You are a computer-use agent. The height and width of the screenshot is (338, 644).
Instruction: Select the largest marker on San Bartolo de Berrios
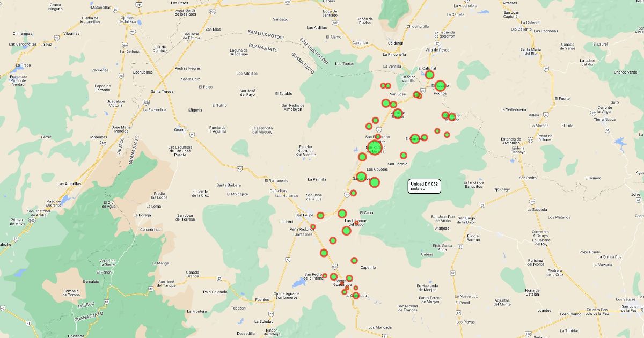(x=375, y=148)
